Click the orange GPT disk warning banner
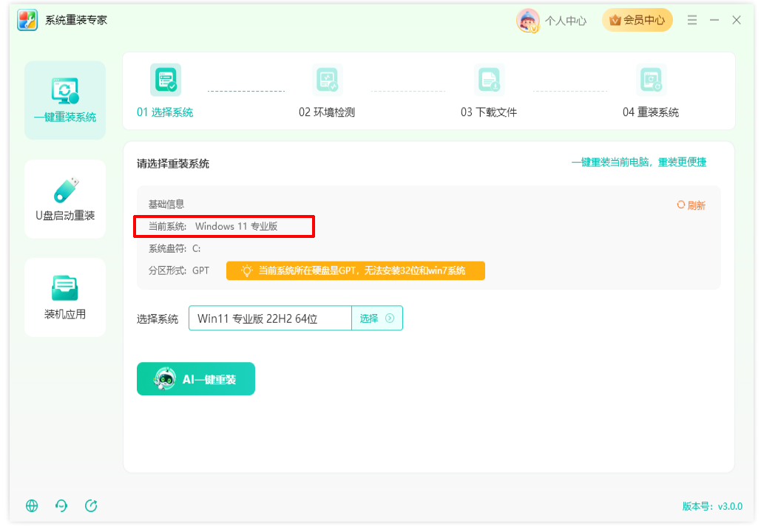Viewport: 761px width, 532px height. pyautogui.click(x=355, y=270)
